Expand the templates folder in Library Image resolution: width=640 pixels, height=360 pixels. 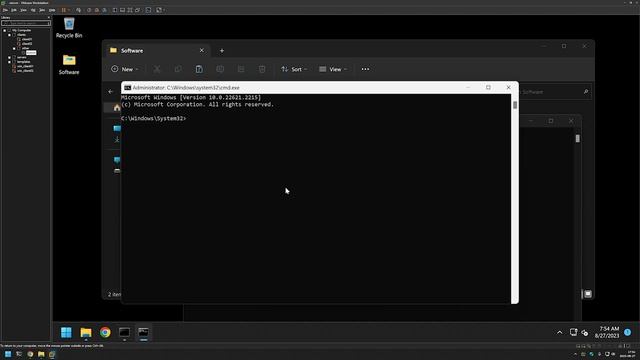coord(9,62)
